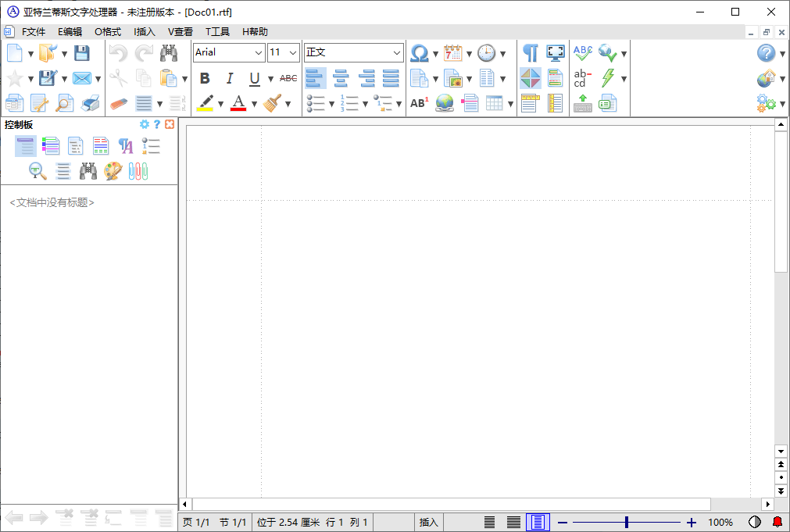Image resolution: width=790 pixels, height=532 pixels.
Task: Open the T工具 menu
Action: coord(217,32)
